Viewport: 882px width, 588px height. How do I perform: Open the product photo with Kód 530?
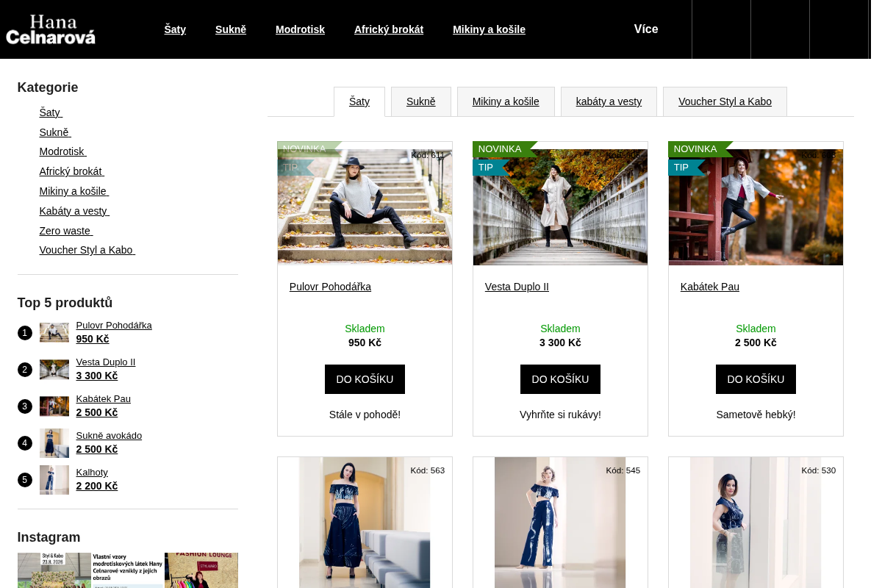756,523
